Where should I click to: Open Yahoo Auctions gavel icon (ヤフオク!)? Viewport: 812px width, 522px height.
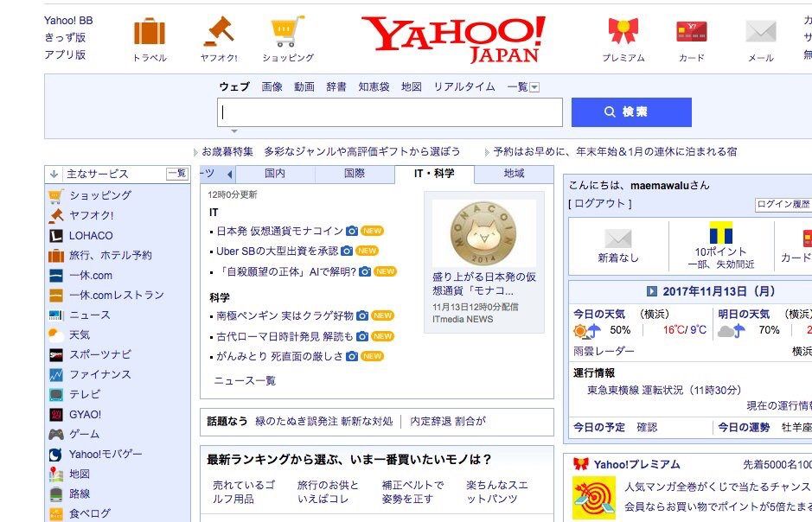pyautogui.click(x=219, y=31)
